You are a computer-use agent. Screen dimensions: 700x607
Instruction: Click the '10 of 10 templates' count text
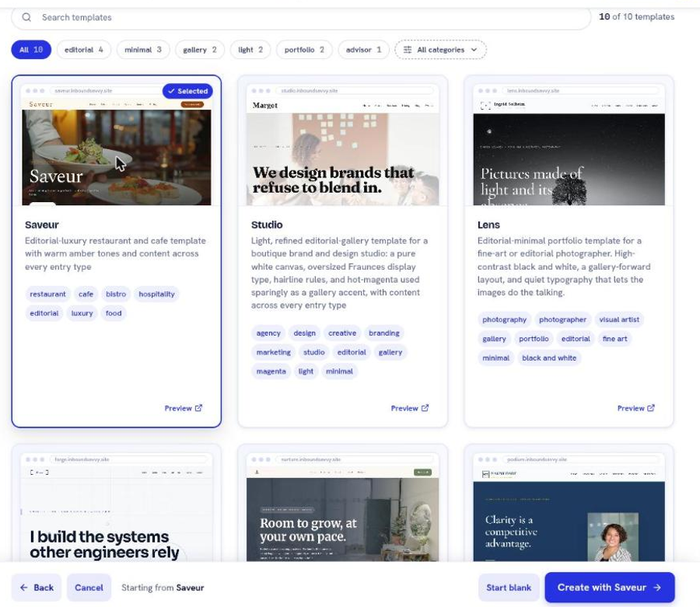[x=636, y=16]
